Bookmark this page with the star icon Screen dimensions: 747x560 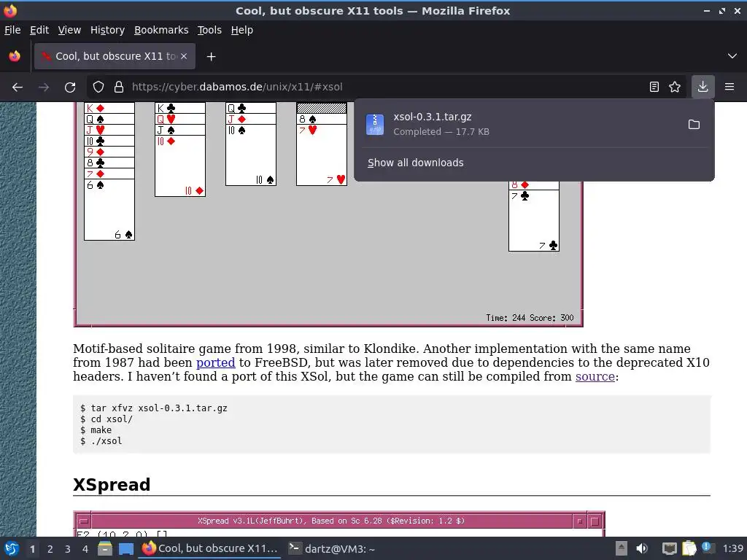675,87
